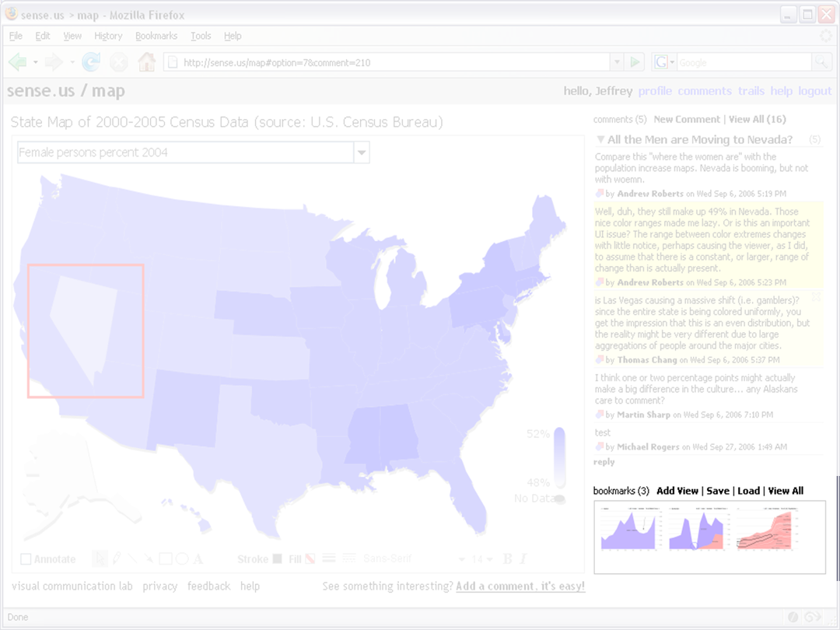Click the browser Reload icon
This screenshot has height=630, width=840.
[x=91, y=62]
